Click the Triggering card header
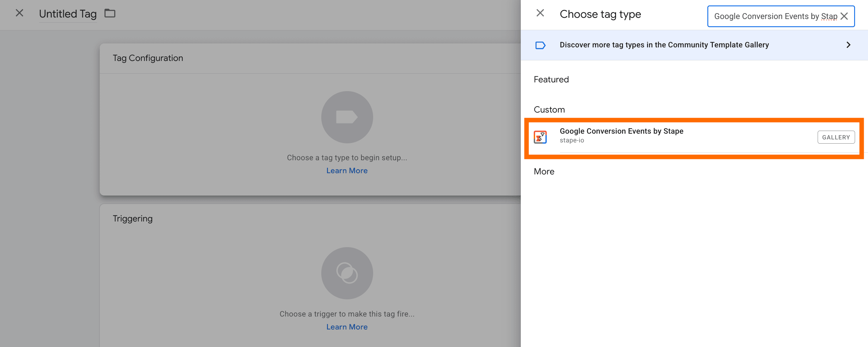Viewport: 868px width, 347px height. 132,218
